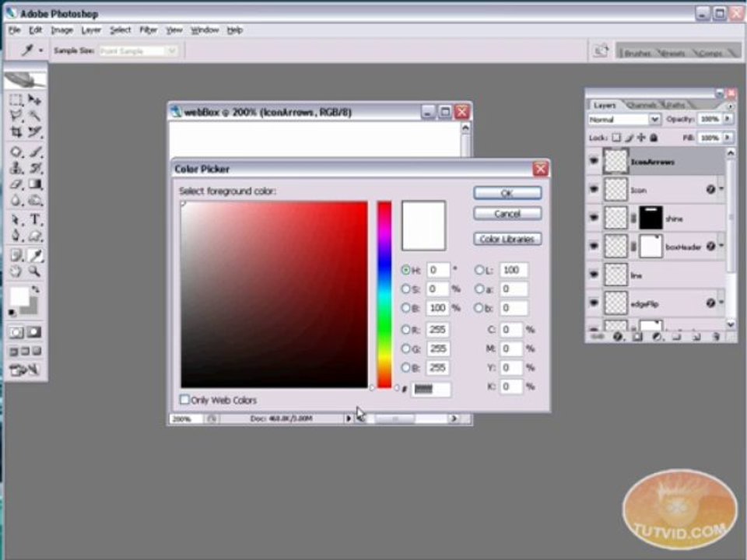Expand the Icon layer effects arrow

click(x=721, y=189)
